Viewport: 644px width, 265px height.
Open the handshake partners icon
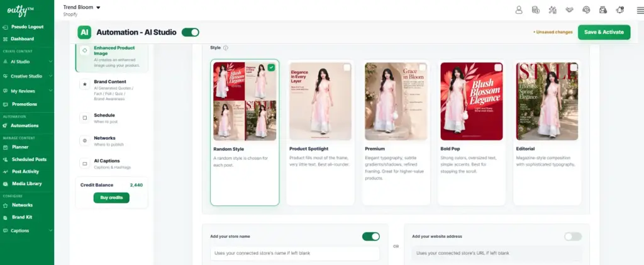click(x=569, y=10)
